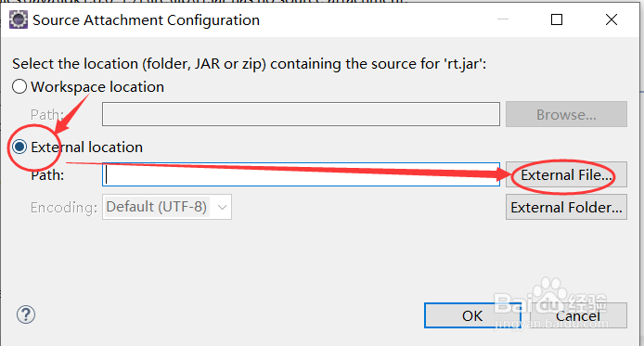Choose External Folder... to pick a source directory
644x346 pixels.
[x=566, y=207]
